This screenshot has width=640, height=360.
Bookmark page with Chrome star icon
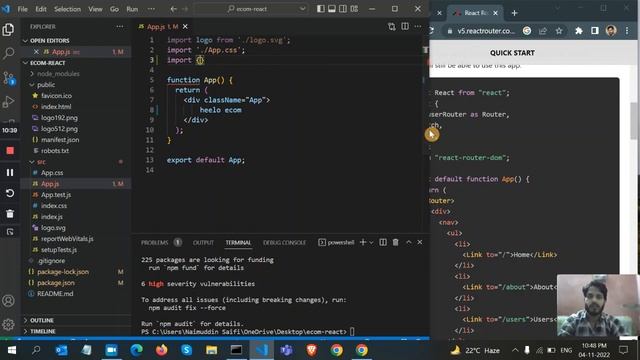click(x=559, y=31)
